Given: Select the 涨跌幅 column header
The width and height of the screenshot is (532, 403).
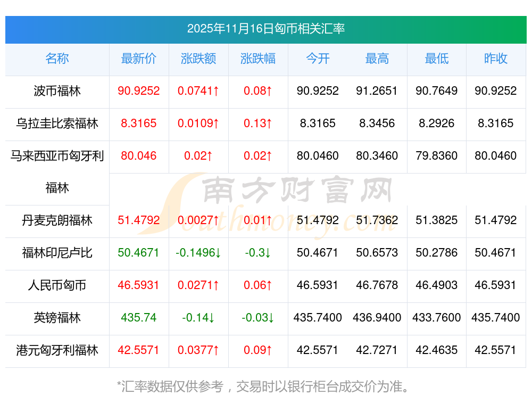Looking at the screenshot, I should 258,59.
